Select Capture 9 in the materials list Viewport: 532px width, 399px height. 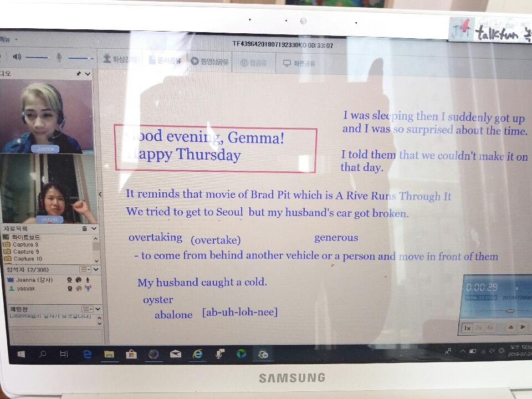[x=26, y=252]
